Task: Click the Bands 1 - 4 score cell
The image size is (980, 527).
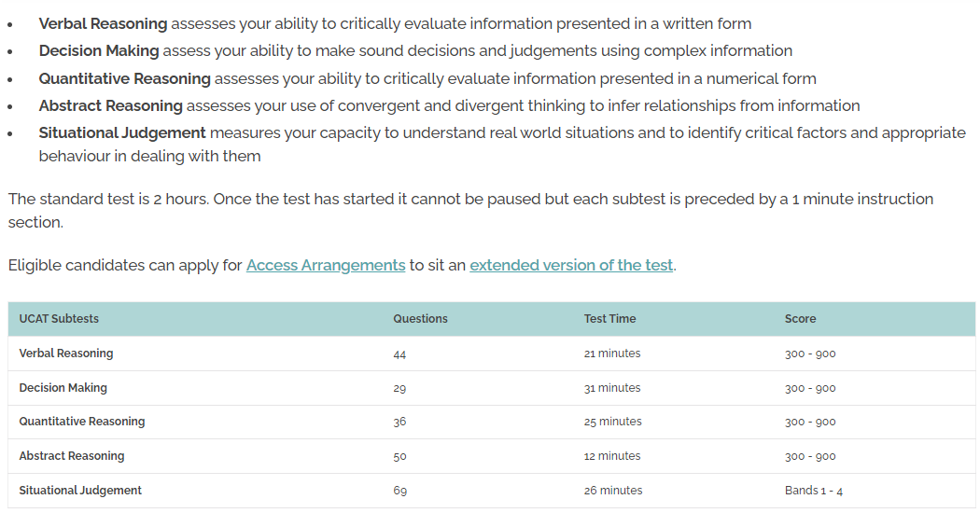Action: 813,491
